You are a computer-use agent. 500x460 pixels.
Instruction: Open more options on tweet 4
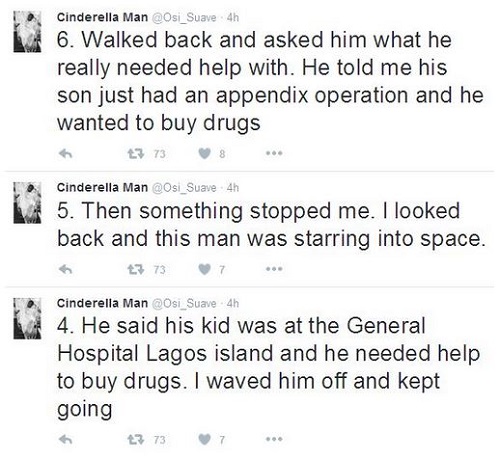click(x=274, y=439)
